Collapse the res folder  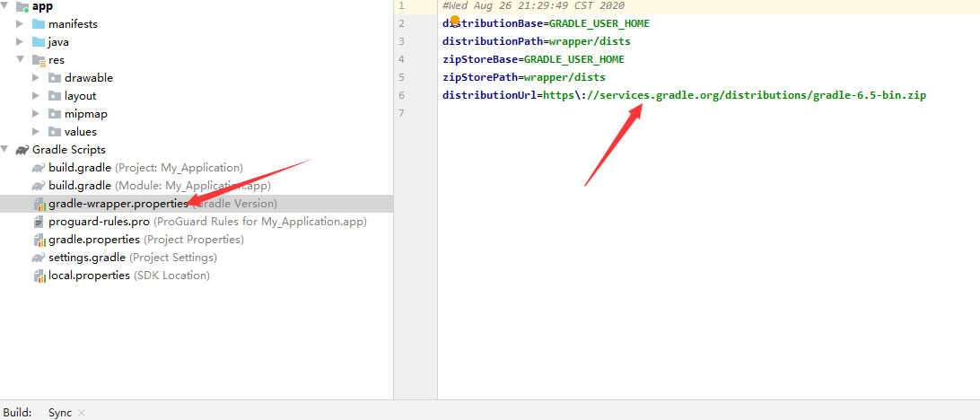[x=20, y=59]
